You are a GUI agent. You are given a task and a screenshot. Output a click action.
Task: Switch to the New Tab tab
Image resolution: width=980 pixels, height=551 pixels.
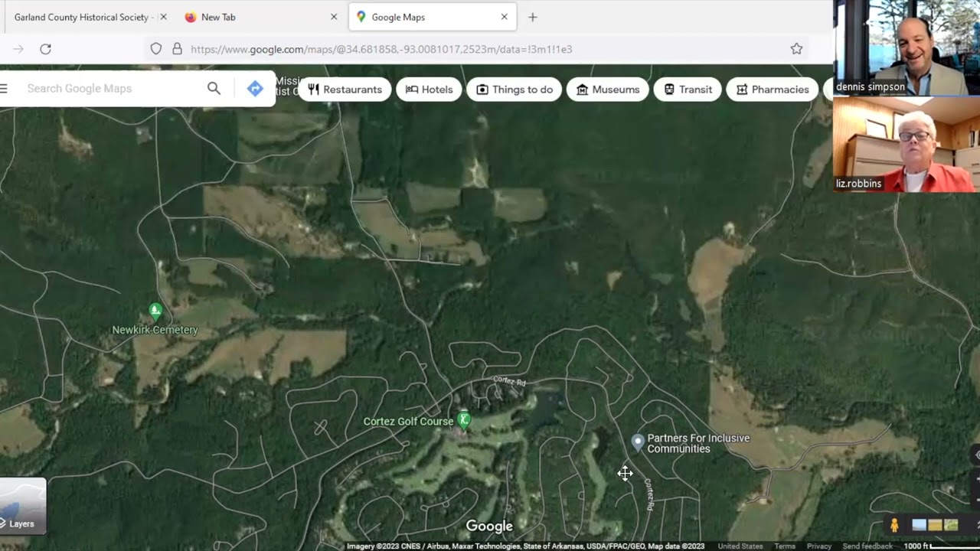click(260, 17)
